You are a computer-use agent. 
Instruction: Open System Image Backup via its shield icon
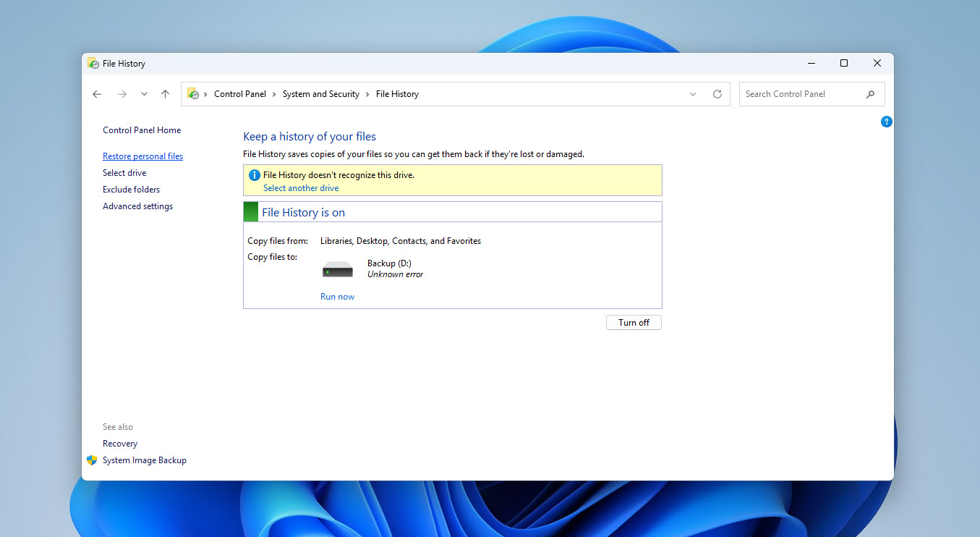(x=92, y=460)
